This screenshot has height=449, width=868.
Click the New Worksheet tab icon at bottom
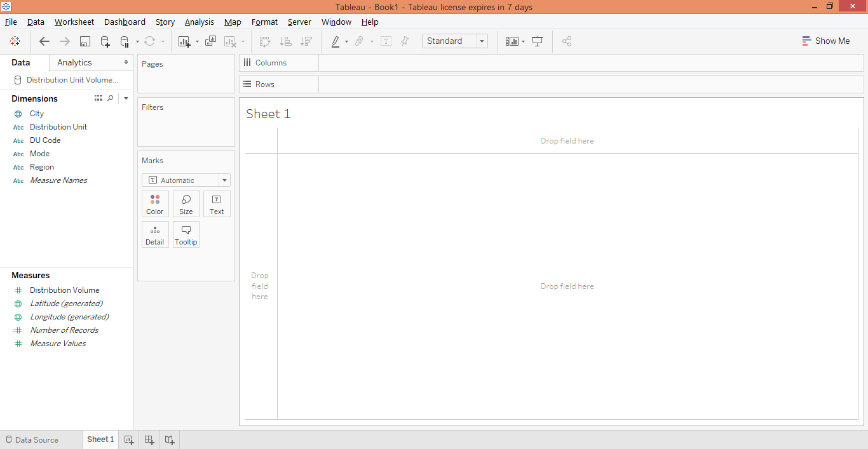click(129, 439)
